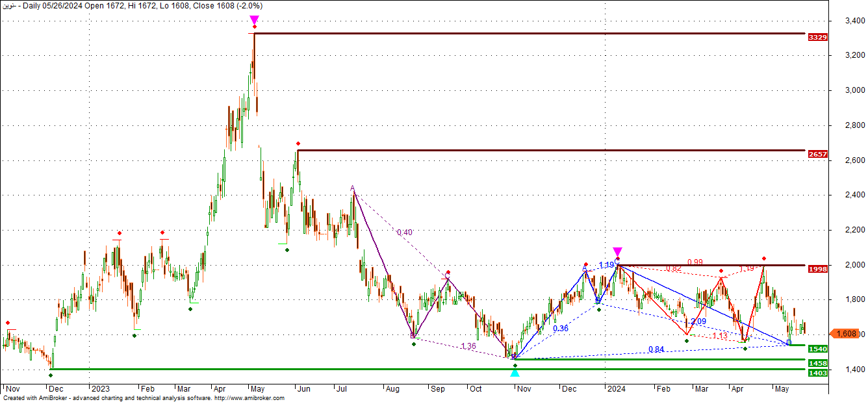Click the green horizontal support line at 1403
This screenshot has width=868, height=402.
tap(428, 370)
